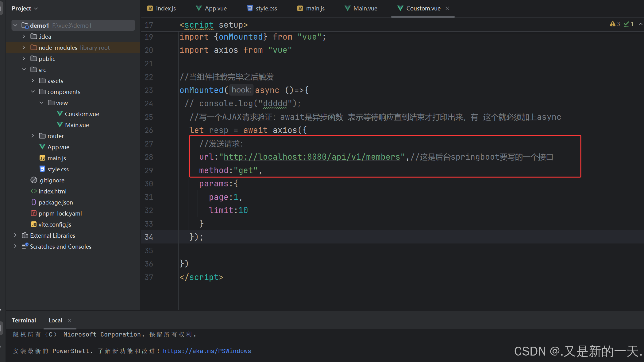The width and height of the screenshot is (644, 362).
Task: Open the localhost:8080 members URL link
Action: (312, 157)
